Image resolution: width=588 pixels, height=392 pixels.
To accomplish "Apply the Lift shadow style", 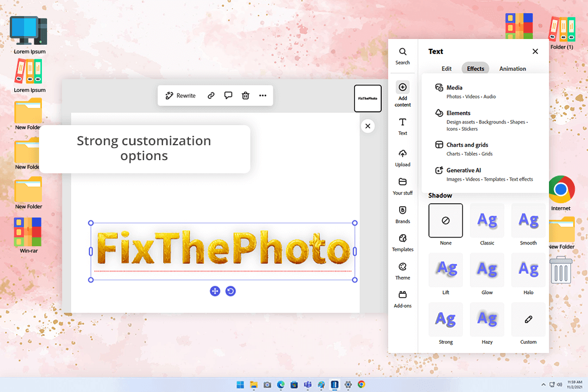I will coord(446,270).
